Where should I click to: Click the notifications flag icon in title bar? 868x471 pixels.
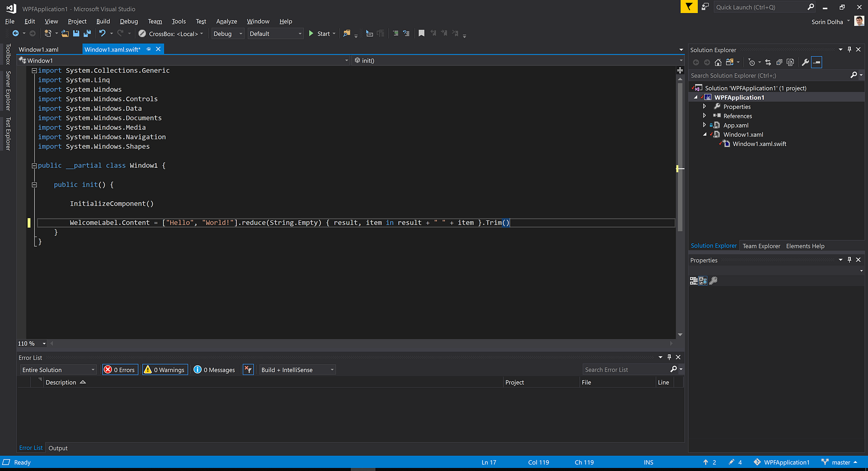[689, 7]
